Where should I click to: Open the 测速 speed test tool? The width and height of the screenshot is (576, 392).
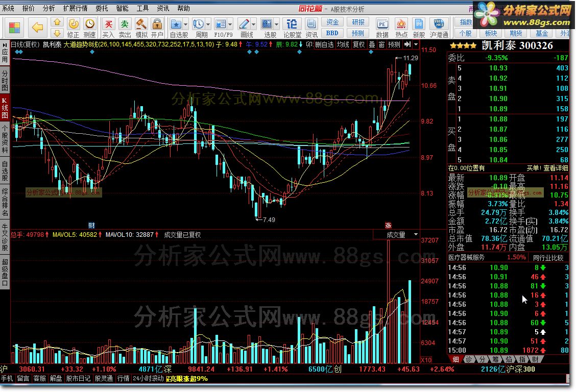point(90,28)
